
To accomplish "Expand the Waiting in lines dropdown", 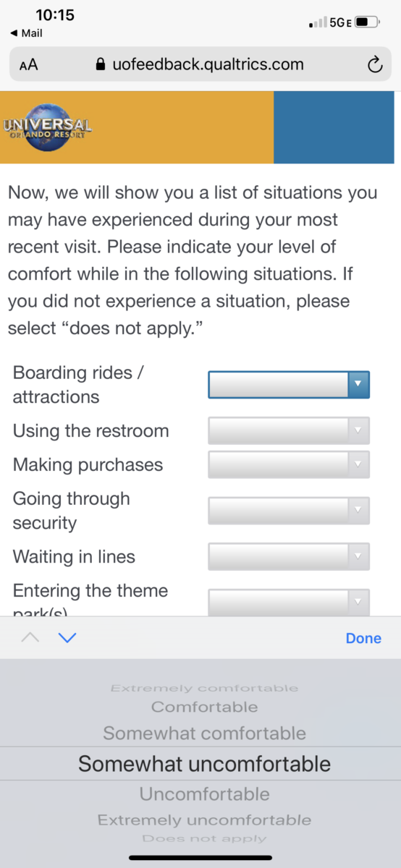I will (x=289, y=556).
